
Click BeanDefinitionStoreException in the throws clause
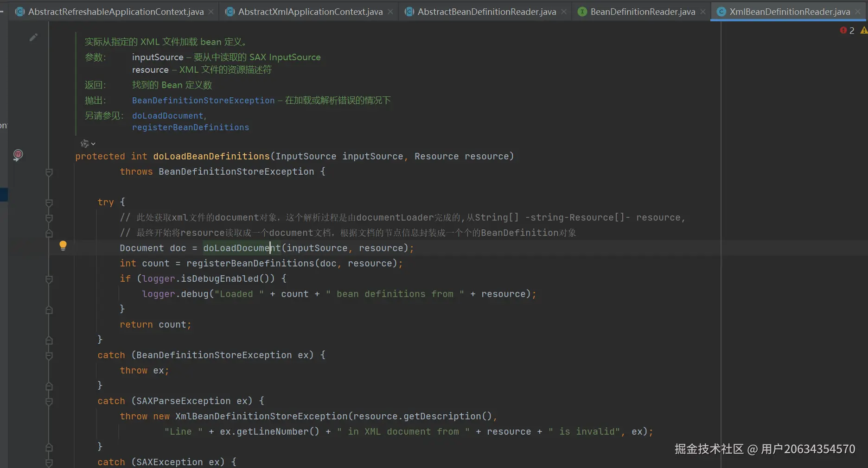tap(236, 171)
